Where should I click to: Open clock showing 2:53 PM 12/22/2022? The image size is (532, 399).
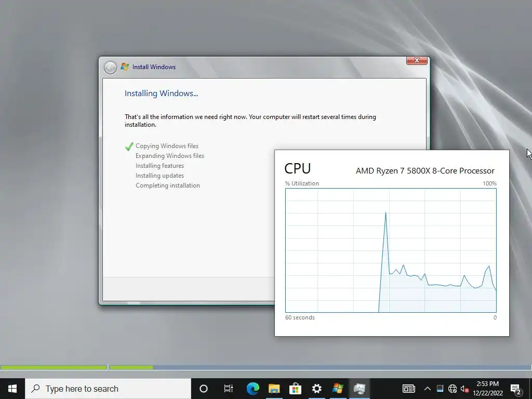488,389
